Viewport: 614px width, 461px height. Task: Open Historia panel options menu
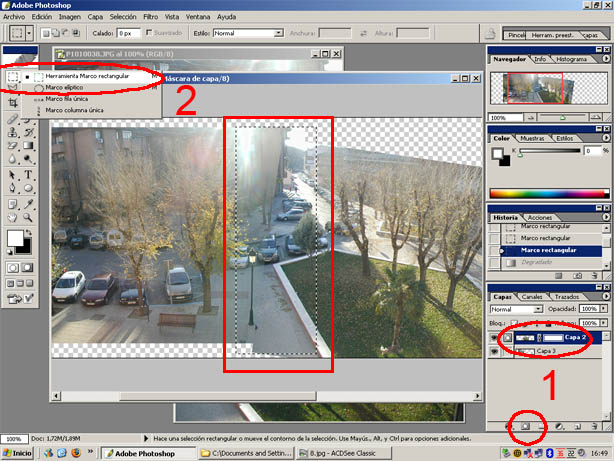(606, 217)
